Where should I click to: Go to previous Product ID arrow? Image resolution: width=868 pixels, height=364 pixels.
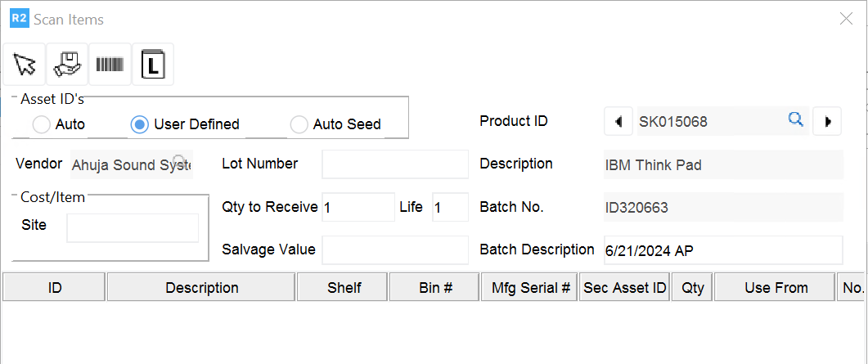point(618,121)
